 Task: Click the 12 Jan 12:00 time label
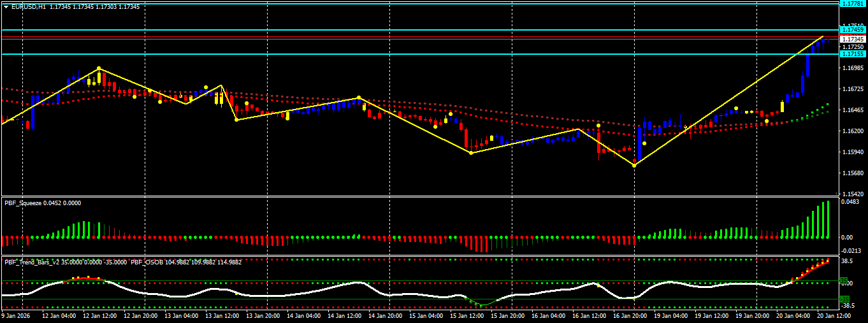[101, 315]
